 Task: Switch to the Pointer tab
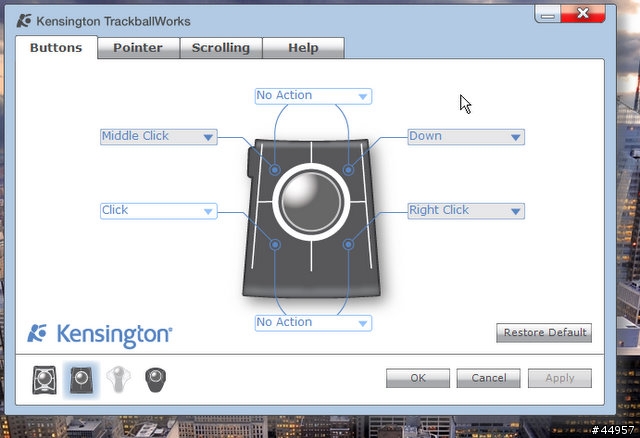click(x=138, y=48)
